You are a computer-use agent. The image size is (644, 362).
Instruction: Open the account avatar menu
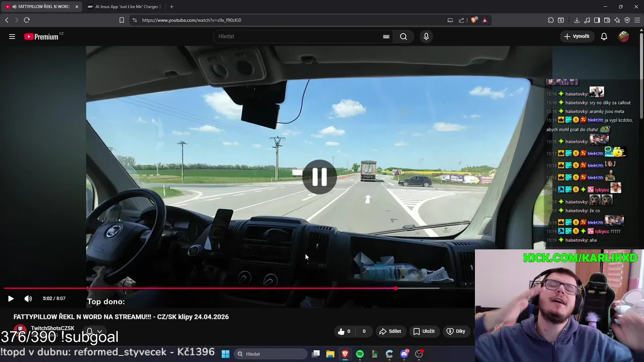coord(623,36)
